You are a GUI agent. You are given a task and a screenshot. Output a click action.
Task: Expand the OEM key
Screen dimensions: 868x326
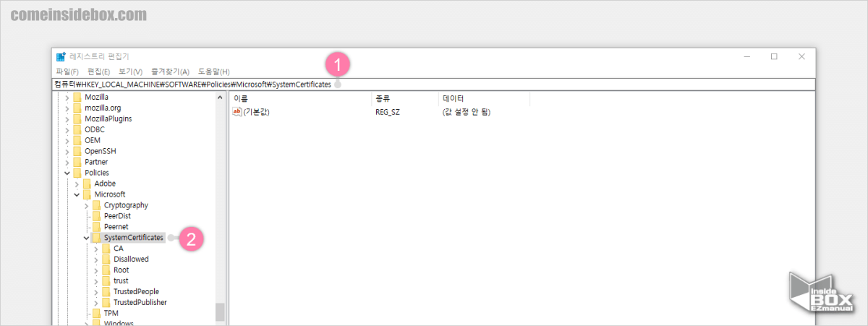[67, 140]
